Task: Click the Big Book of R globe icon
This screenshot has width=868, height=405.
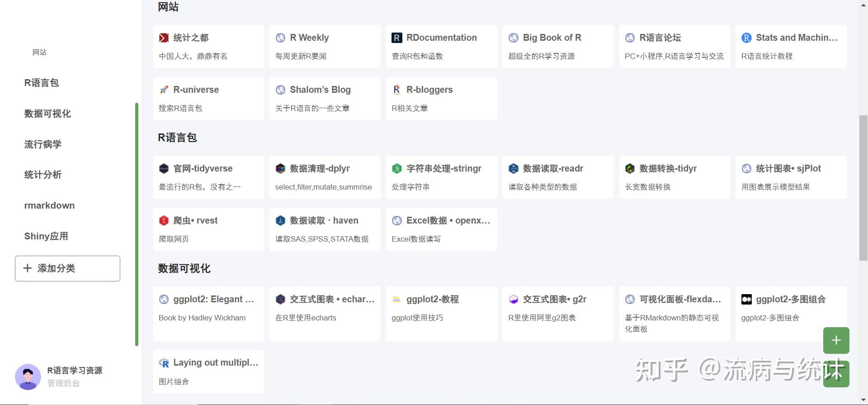Action: point(513,38)
